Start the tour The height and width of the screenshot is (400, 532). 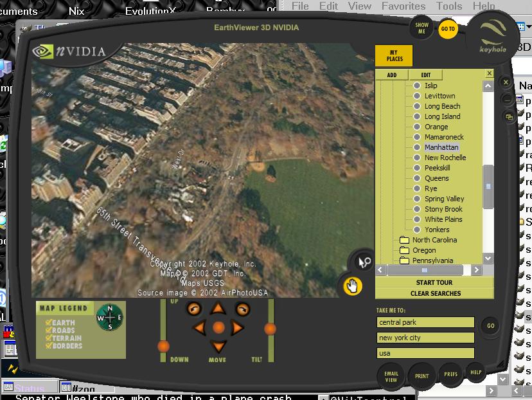tap(434, 282)
